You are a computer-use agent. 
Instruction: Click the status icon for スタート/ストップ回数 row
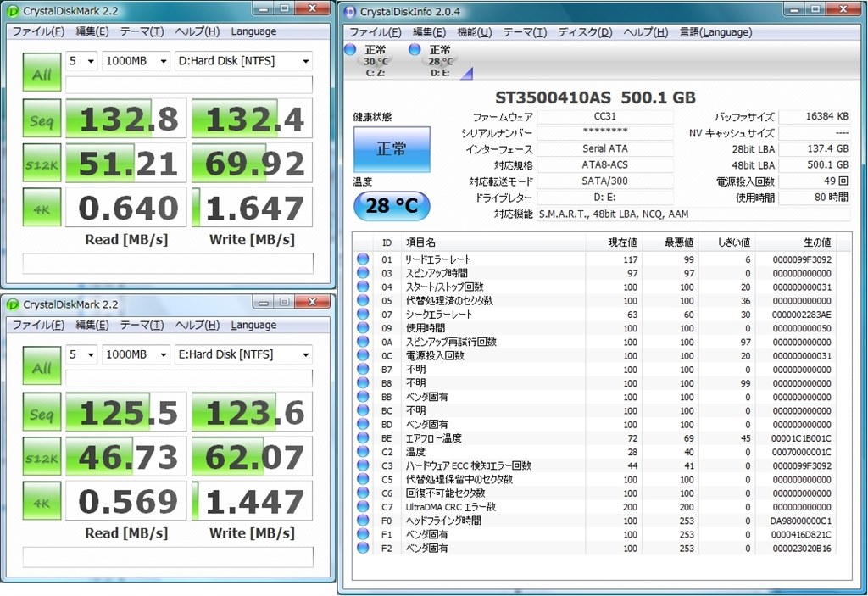(x=363, y=287)
